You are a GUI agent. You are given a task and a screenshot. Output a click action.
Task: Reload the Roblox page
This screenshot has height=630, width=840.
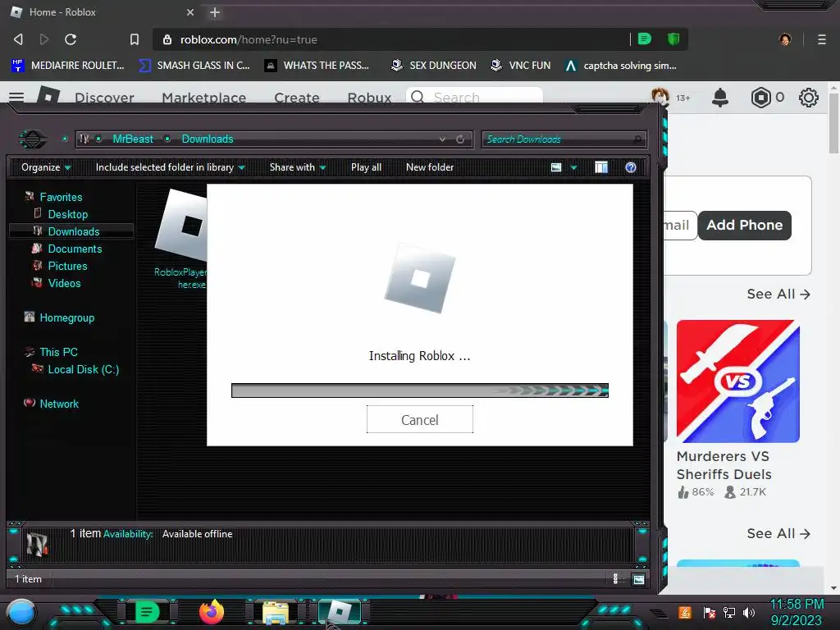click(x=71, y=39)
